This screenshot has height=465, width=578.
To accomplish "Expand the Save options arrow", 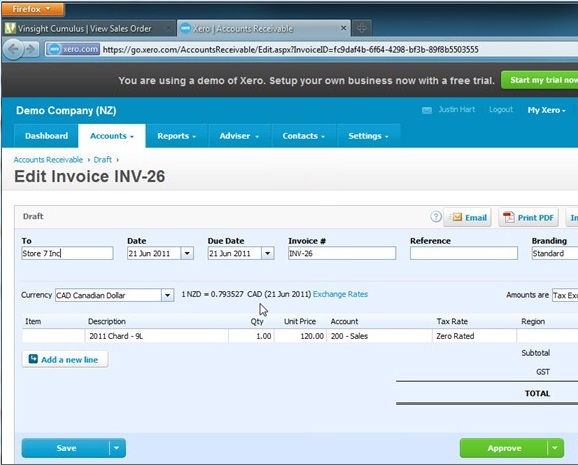I will (117, 448).
